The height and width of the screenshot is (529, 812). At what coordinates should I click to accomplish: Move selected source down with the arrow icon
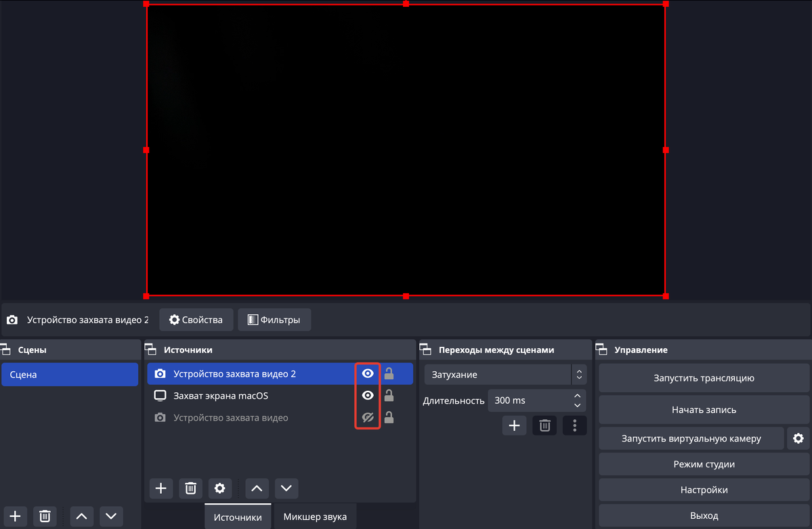pyautogui.click(x=286, y=488)
